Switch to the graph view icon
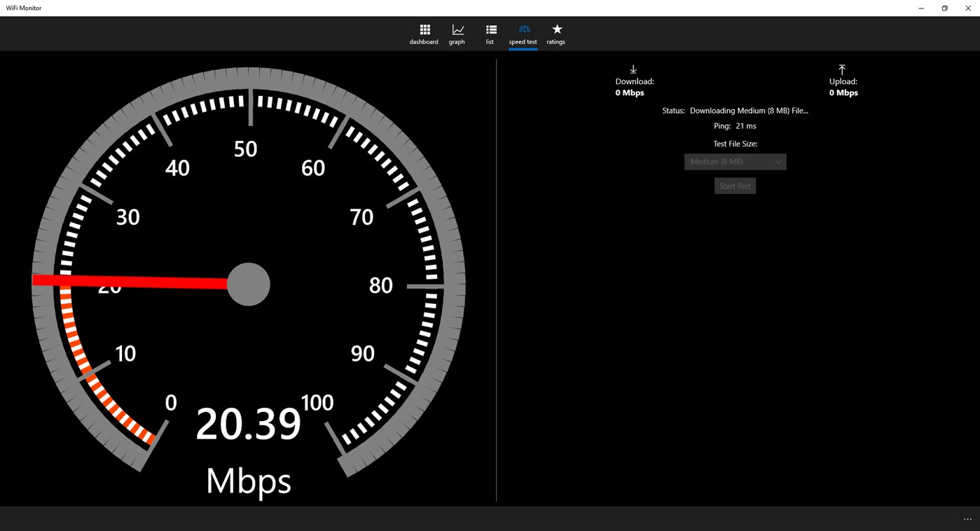Screen dimensions: 980x531 (457, 29)
